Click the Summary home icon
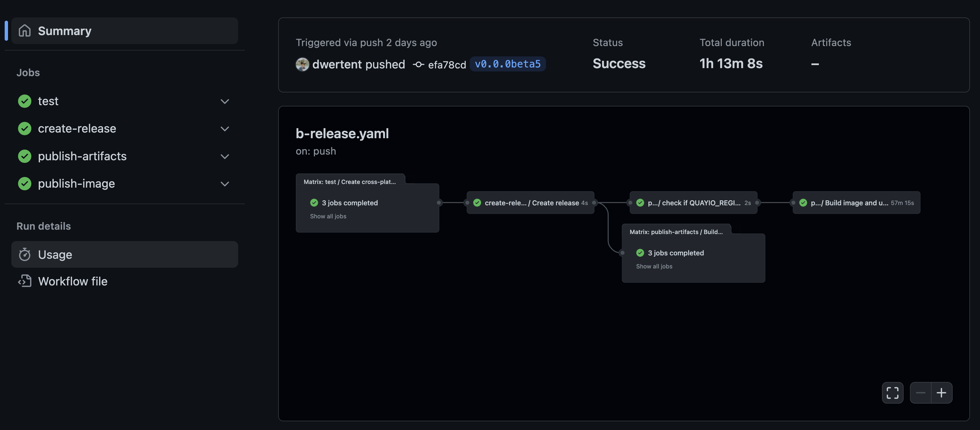This screenshot has width=980, height=430. click(25, 30)
